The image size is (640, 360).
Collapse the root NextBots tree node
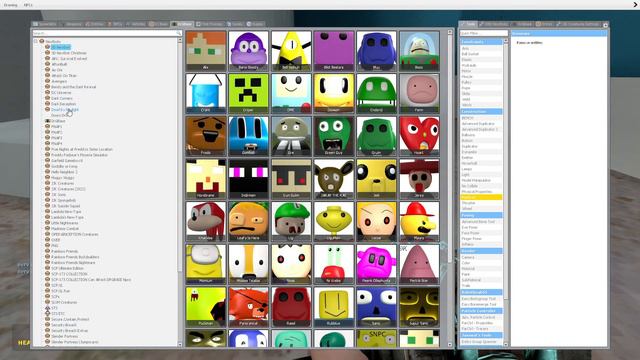click(36, 41)
